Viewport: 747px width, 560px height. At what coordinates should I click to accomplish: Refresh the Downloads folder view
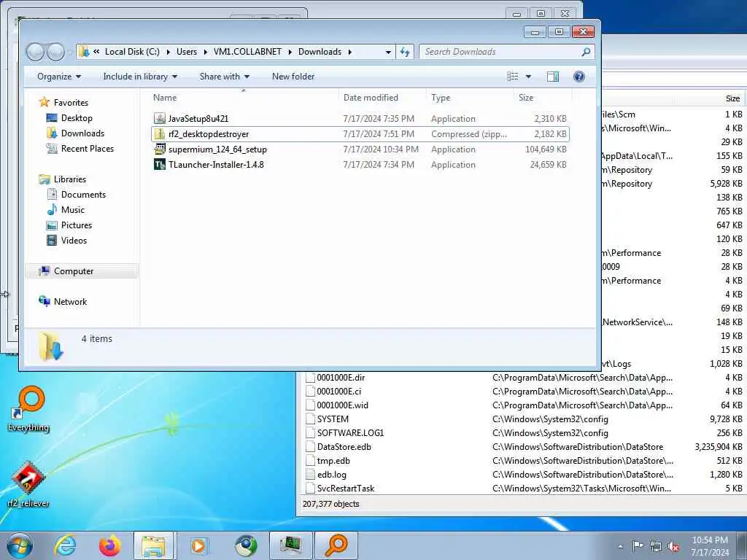[x=404, y=52]
